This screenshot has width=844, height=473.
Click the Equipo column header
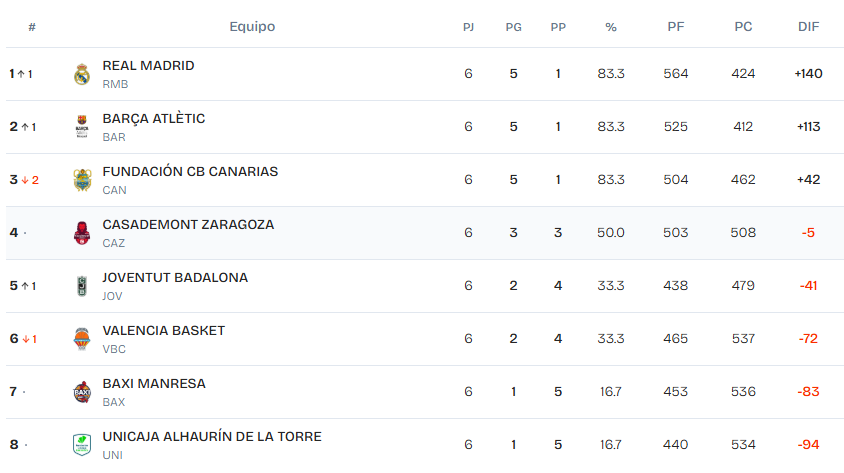coord(252,27)
